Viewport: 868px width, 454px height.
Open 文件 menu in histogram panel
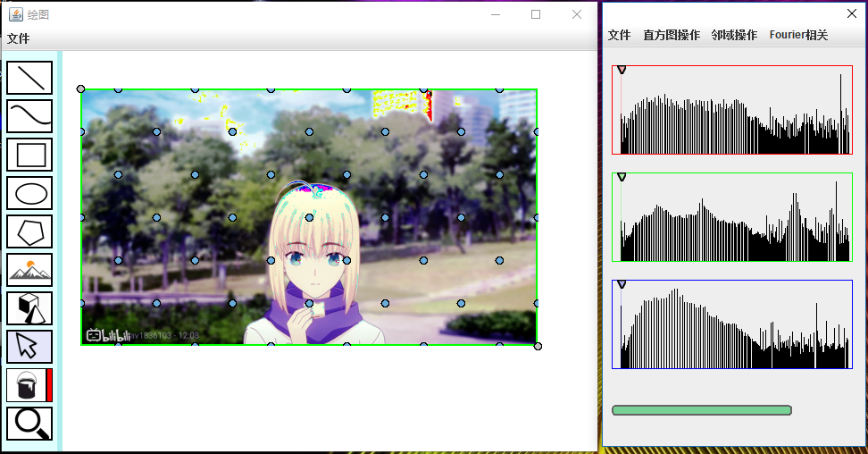619,35
